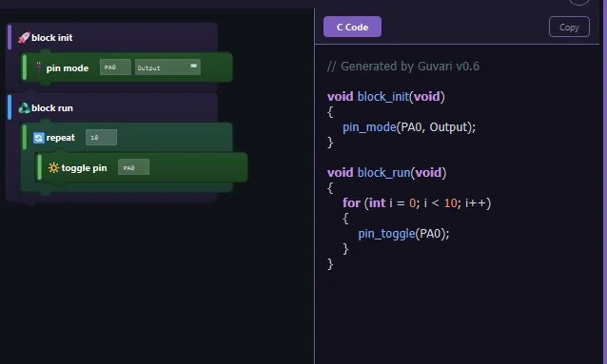Click the recycle icon on block run
This screenshot has height=364, width=607.
click(24, 108)
